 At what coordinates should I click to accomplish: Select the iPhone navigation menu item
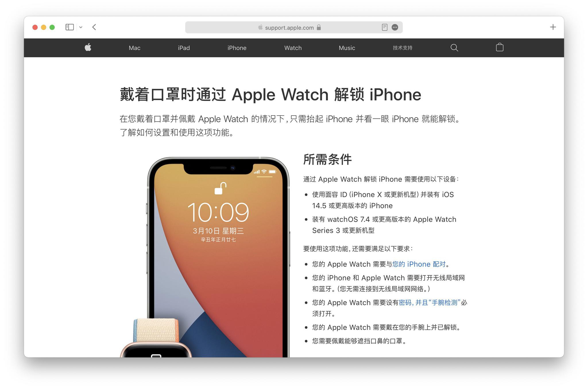click(x=237, y=47)
